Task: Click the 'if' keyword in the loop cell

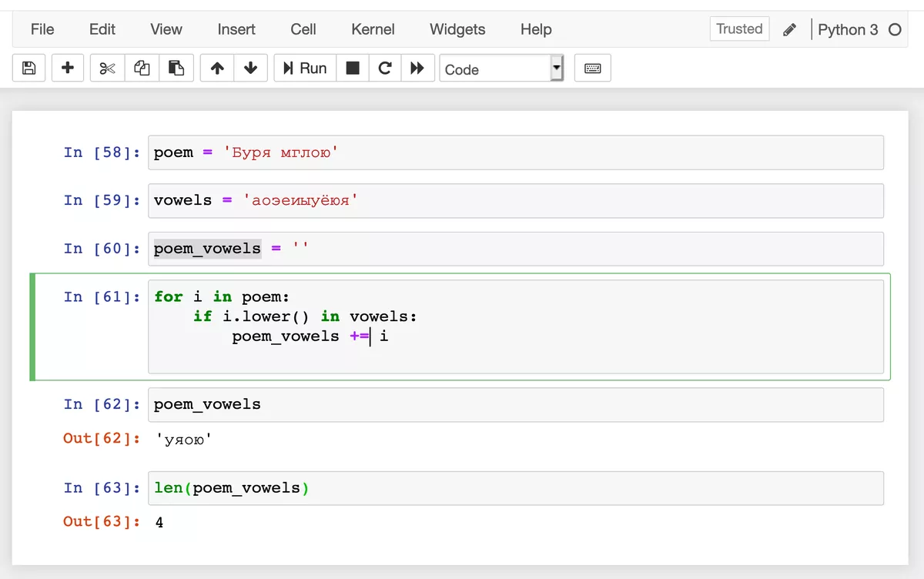Action: (x=203, y=316)
